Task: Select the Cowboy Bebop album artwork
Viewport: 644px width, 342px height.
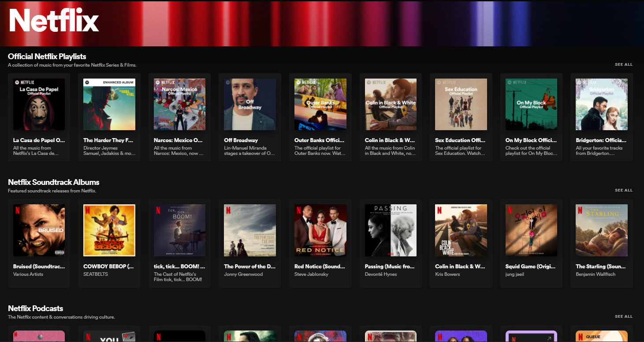Action: 109,230
